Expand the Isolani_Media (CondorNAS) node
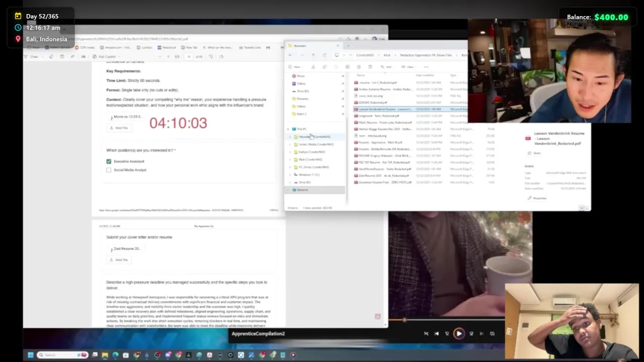This screenshot has width=644, height=362. click(x=290, y=144)
